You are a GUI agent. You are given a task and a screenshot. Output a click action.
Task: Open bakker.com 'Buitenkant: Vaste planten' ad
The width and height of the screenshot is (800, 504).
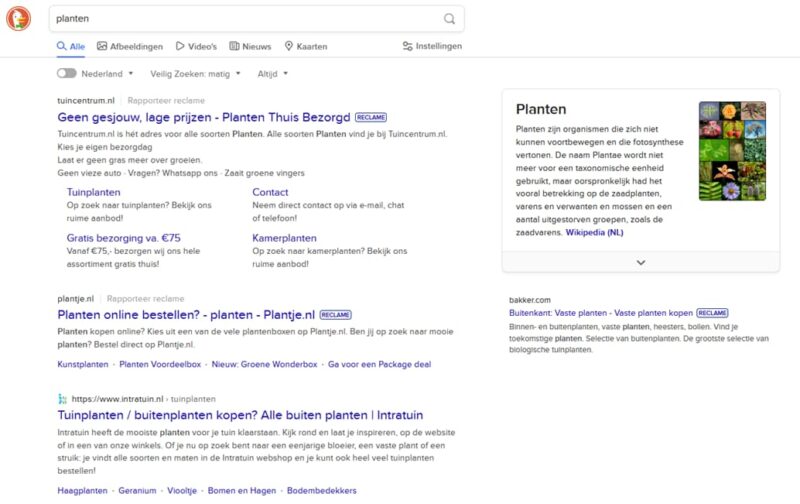pyautogui.click(x=601, y=313)
